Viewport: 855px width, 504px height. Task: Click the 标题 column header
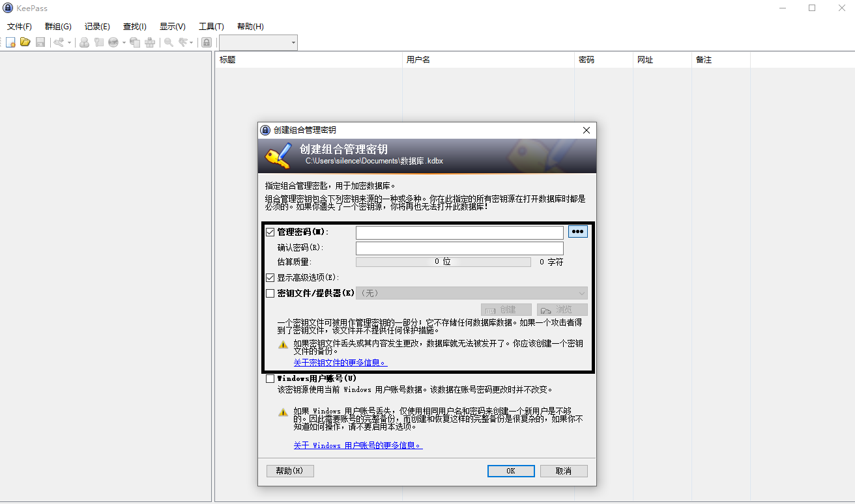pyautogui.click(x=308, y=60)
